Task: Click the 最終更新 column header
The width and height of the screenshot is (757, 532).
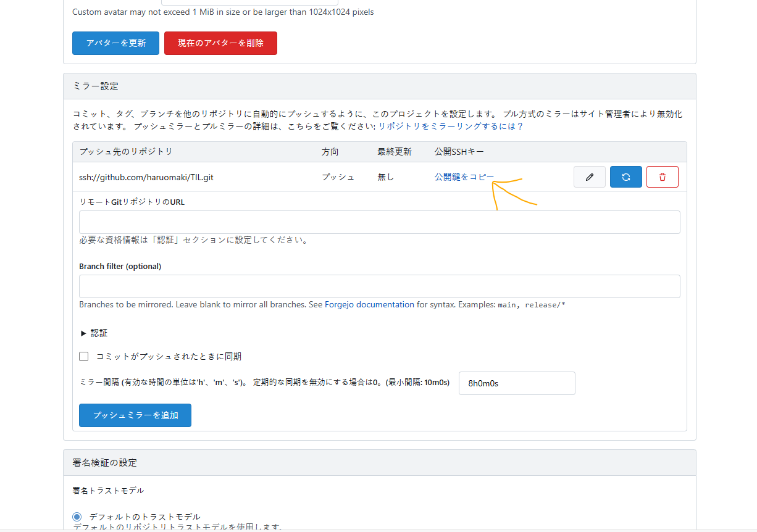Action: (395, 152)
